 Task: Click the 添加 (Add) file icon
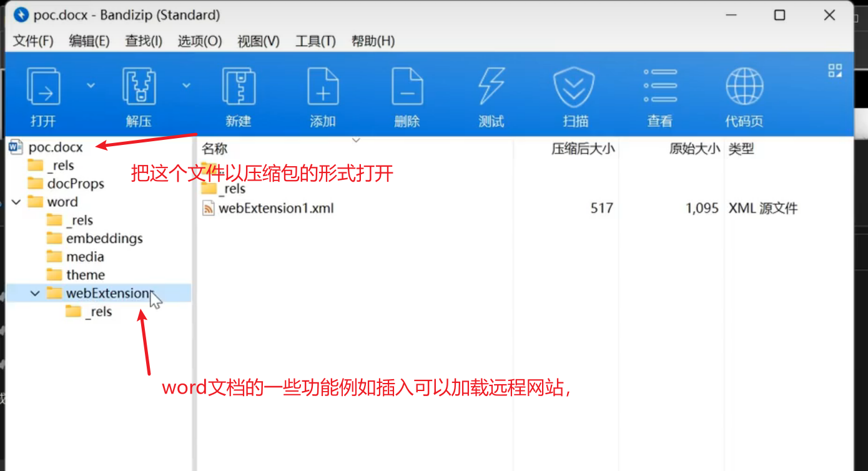click(x=323, y=87)
